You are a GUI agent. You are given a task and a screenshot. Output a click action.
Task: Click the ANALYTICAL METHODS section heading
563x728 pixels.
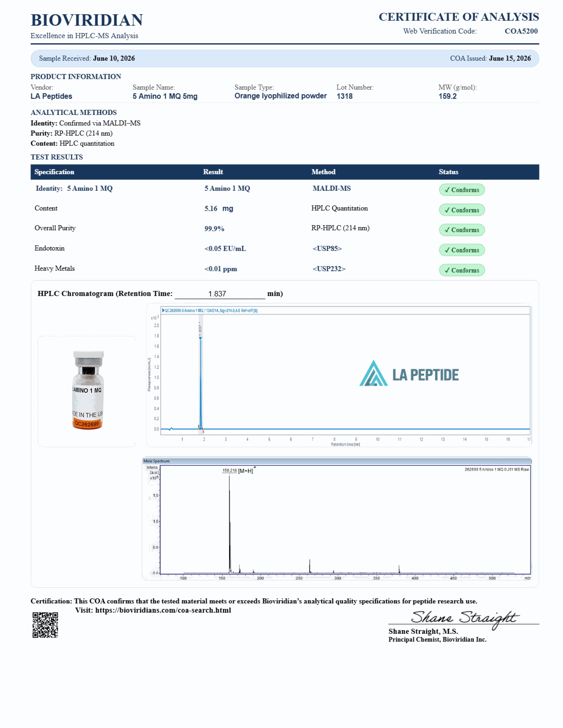coord(74,113)
